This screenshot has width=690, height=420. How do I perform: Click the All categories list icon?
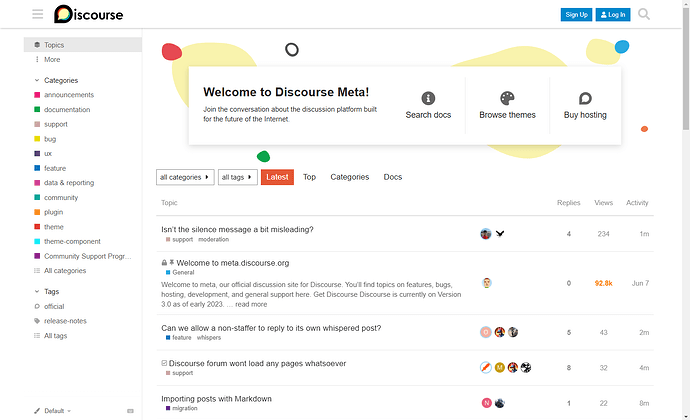[x=37, y=271]
